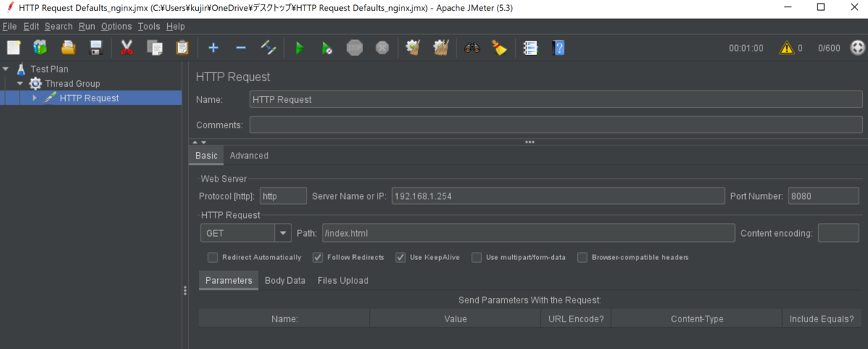The image size is (868, 349).
Task: Click Start no pauses icon
Action: [327, 48]
